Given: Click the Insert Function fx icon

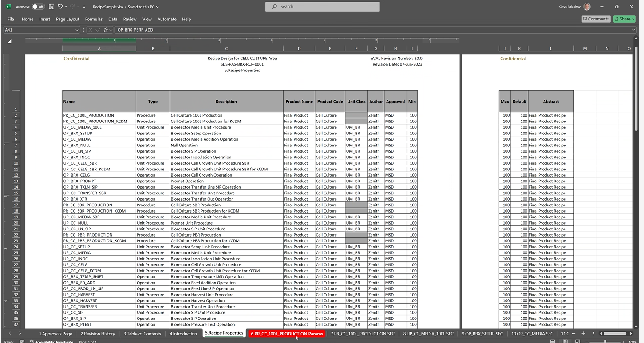Looking at the screenshot, I should (106, 30).
